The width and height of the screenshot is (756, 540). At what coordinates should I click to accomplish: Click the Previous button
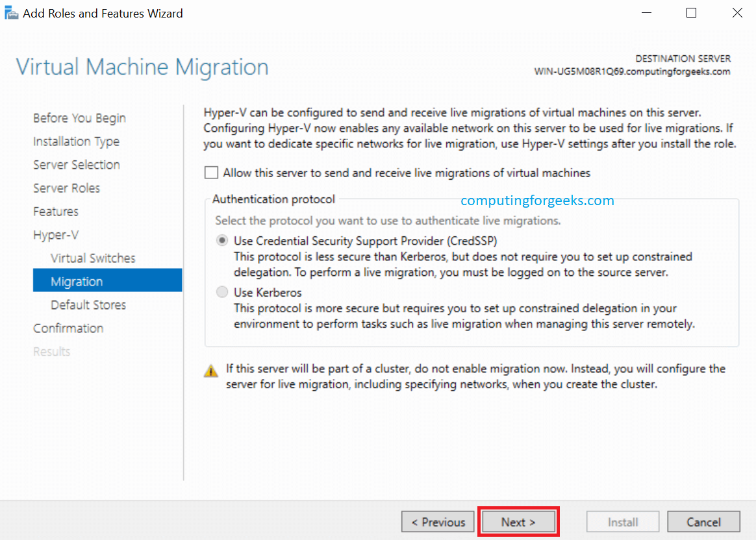(438, 522)
